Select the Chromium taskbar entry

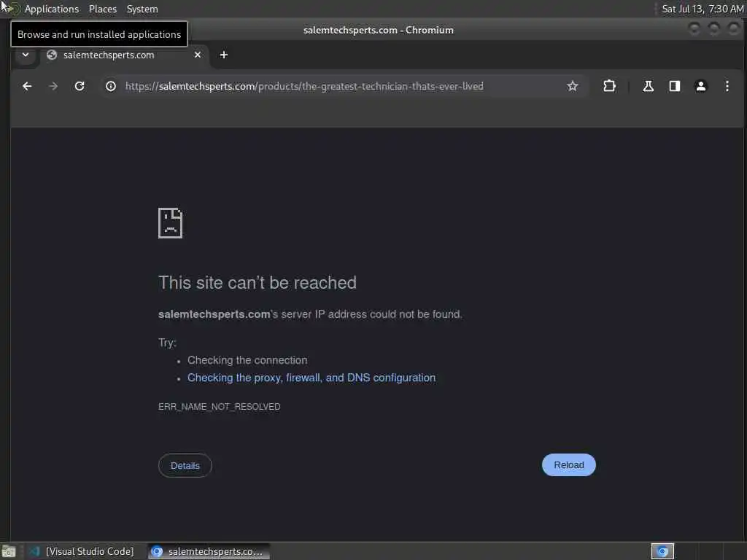tap(208, 551)
